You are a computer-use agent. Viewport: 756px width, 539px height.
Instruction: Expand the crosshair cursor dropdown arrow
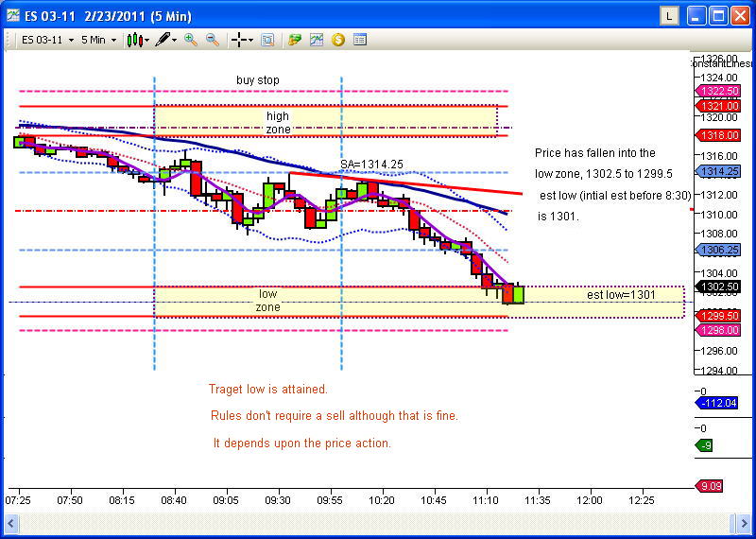point(250,41)
